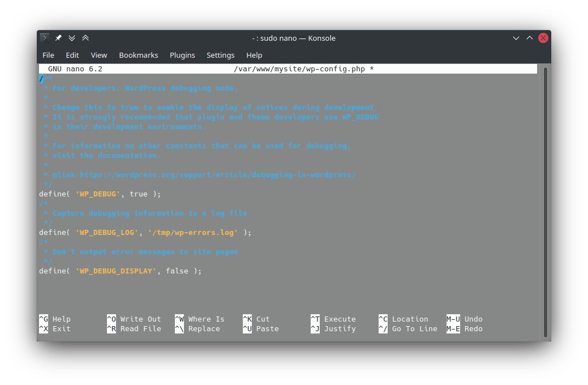
Task: Click the ^U Paste shortcut
Action: click(261, 329)
